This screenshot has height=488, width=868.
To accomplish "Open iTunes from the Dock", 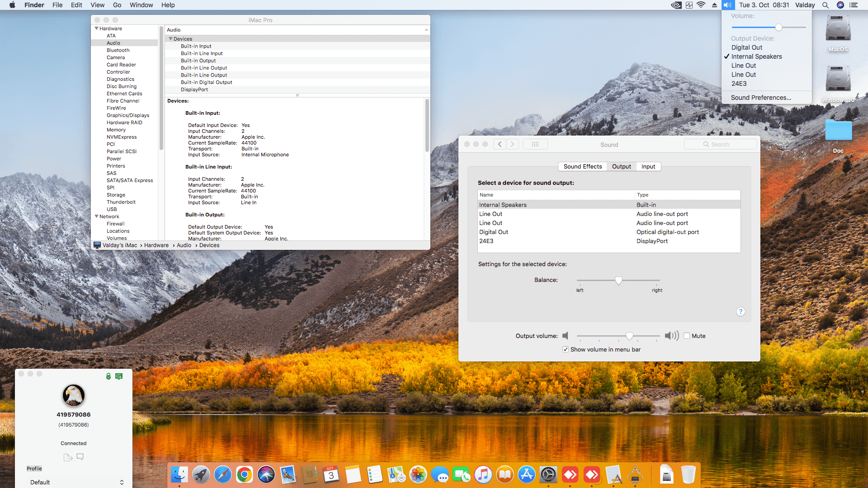I will tap(483, 475).
